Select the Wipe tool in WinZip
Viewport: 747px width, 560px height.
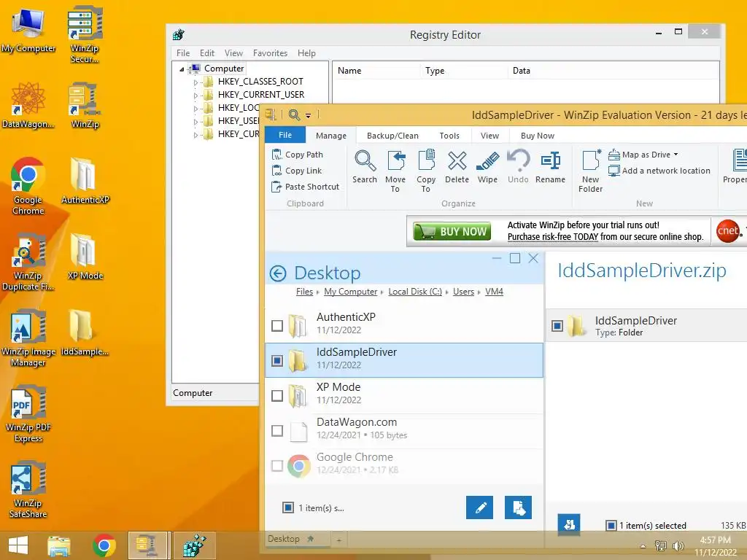(487, 167)
